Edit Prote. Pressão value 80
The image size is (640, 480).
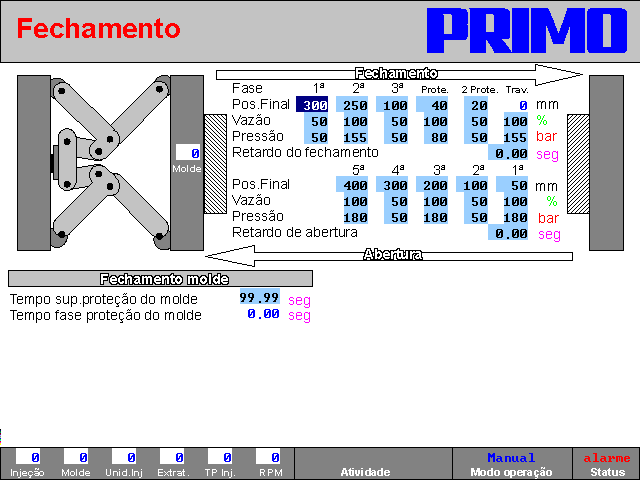coord(436,136)
